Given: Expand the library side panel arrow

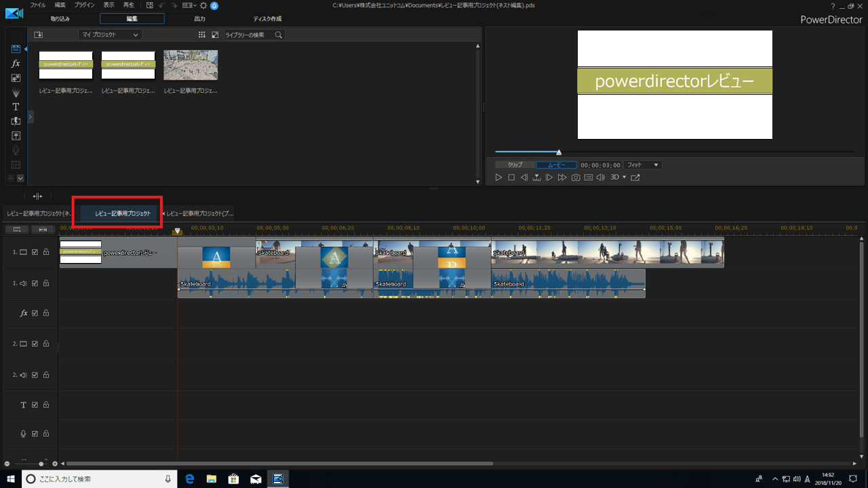Looking at the screenshot, I should [x=31, y=117].
